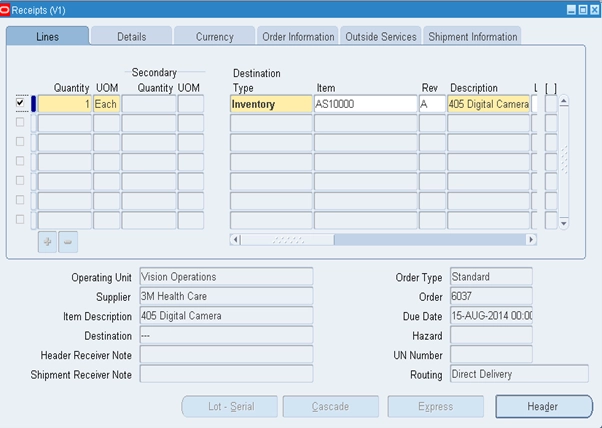Open the Details tab
The width and height of the screenshot is (602, 428).
[131, 36]
